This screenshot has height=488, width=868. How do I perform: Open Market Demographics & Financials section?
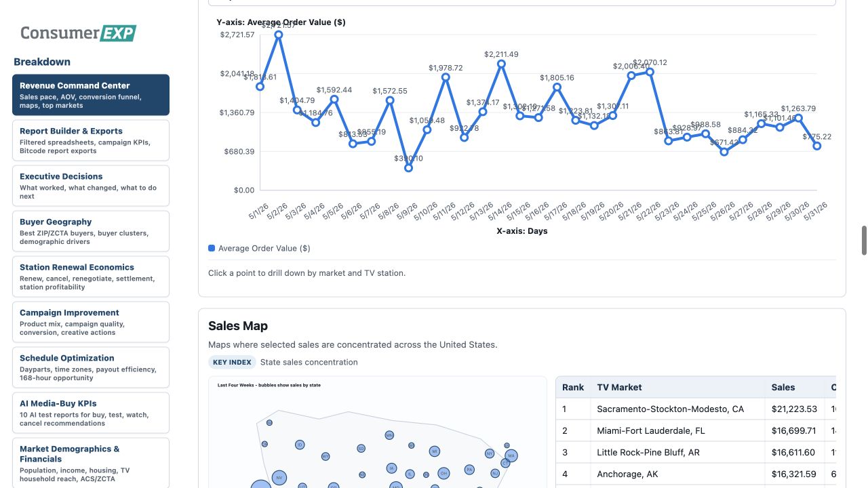click(x=91, y=463)
